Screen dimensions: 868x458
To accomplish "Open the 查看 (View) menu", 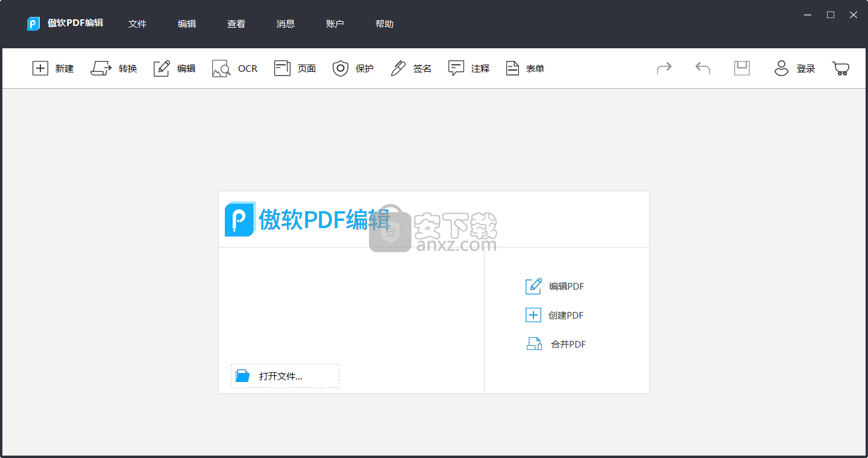I will coord(236,24).
